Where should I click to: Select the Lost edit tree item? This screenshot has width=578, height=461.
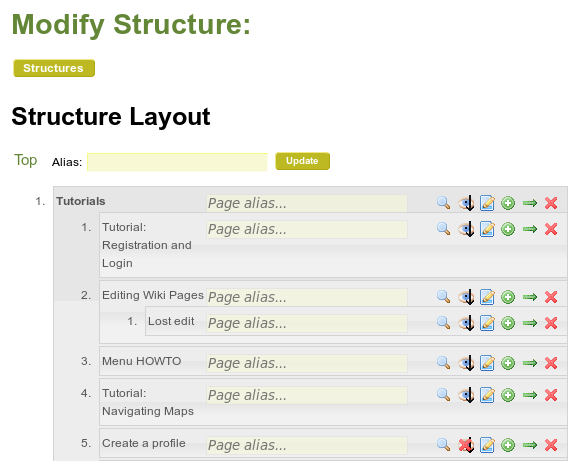click(171, 321)
